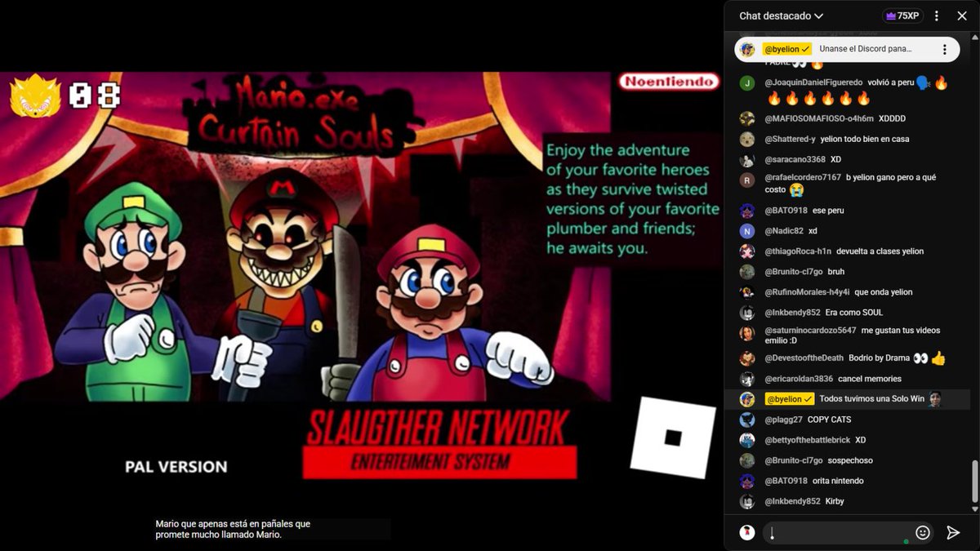This screenshot has width=980, height=551.
Task: Open the emoji picker in chat
Action: pyautogui.click(x=923, y=532)
